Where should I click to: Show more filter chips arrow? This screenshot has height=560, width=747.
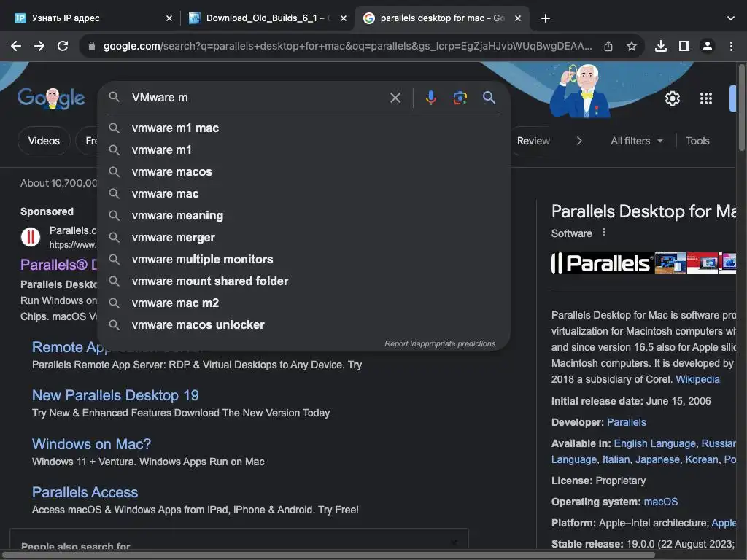[578, 141]
